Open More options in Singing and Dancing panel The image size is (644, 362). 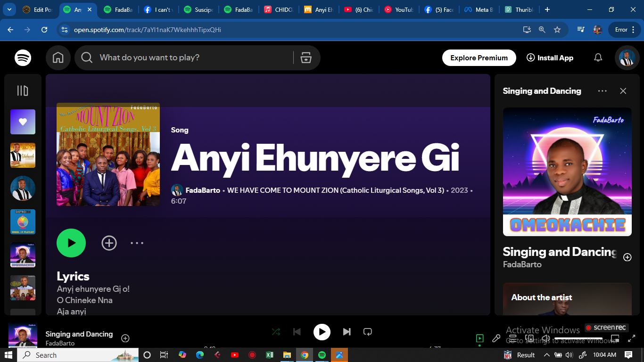tap(602, 91)
